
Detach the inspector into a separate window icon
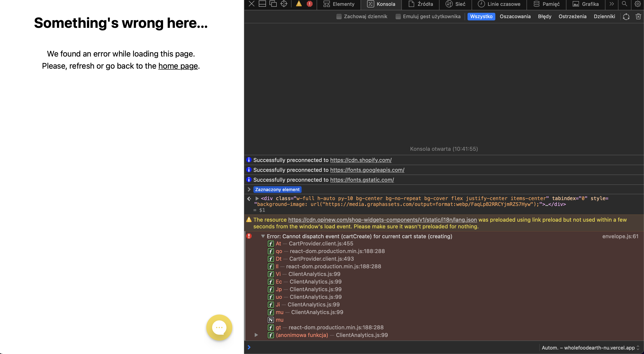click(273, 4)
